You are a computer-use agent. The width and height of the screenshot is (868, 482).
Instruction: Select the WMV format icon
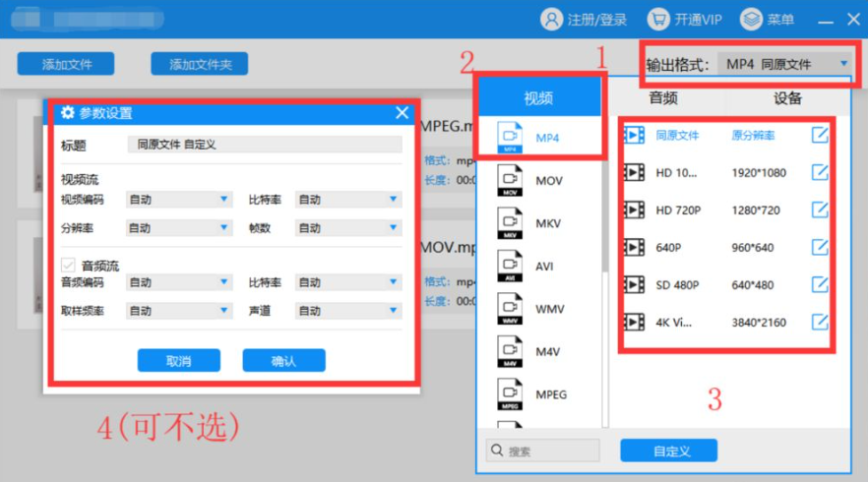(510, 309)
